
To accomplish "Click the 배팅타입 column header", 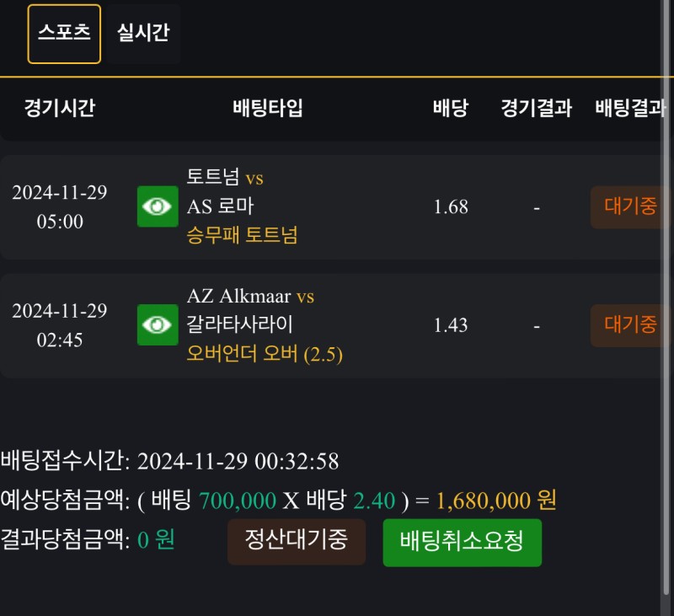I will [267, 108].
